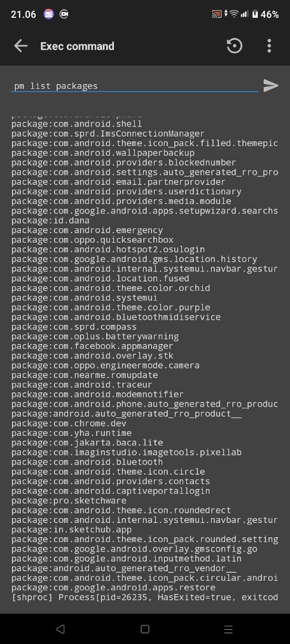The image size is (290, 644).
Task: Open the three-dot overflow menu
Action: coord(269,46)
